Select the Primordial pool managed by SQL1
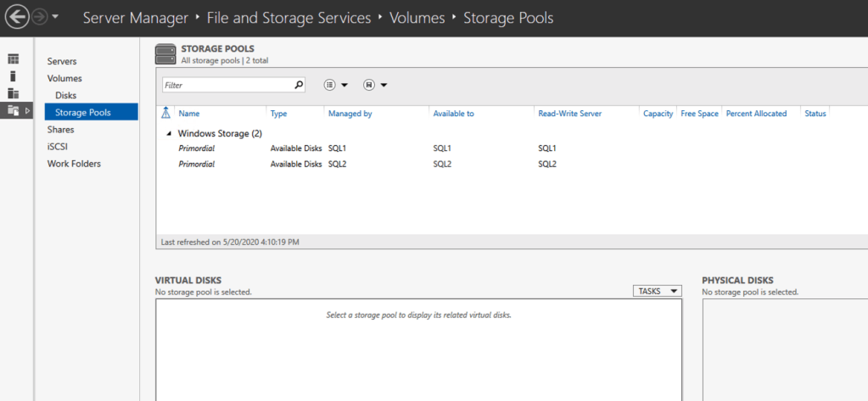Image resolution: width=868 pixels, height=401 pixels. (196, 148)
